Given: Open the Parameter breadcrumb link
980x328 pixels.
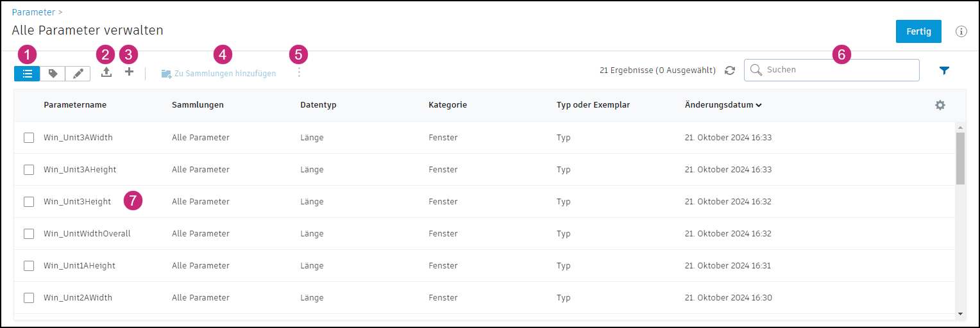Looking at the screenshot, I should (33, 12).
